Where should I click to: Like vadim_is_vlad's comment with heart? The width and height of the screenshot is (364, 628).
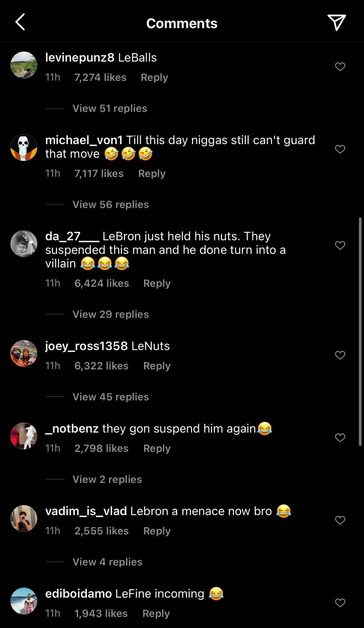(x=340, y=520)
